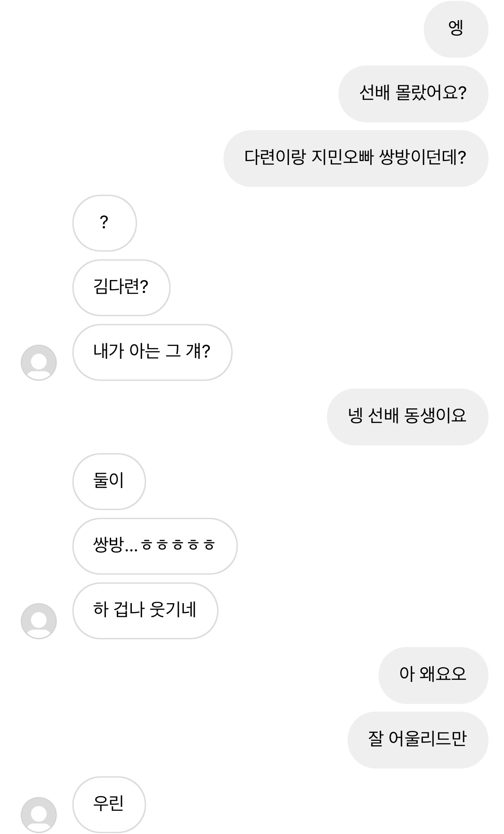This screenshot has width=504, height=834.
Task: Open profile via the bottommost avatar icon
Action: tap(39, 815)
